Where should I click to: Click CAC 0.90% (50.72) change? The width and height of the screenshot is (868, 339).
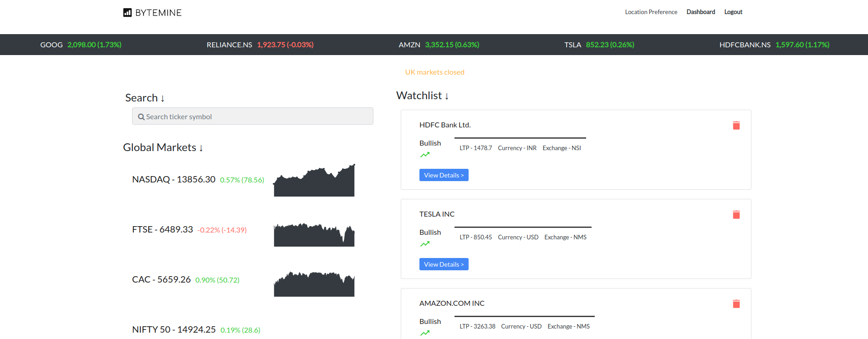click(217, 280)
